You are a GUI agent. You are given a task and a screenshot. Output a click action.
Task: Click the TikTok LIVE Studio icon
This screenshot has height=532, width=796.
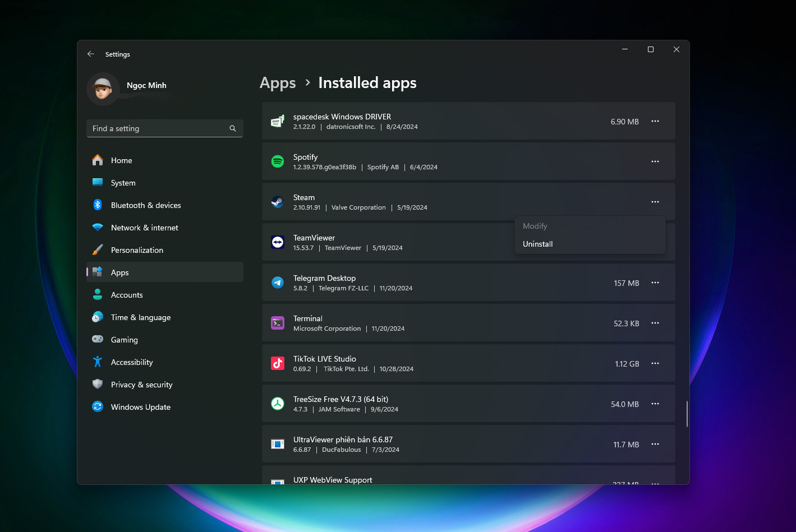coord(278,363)
